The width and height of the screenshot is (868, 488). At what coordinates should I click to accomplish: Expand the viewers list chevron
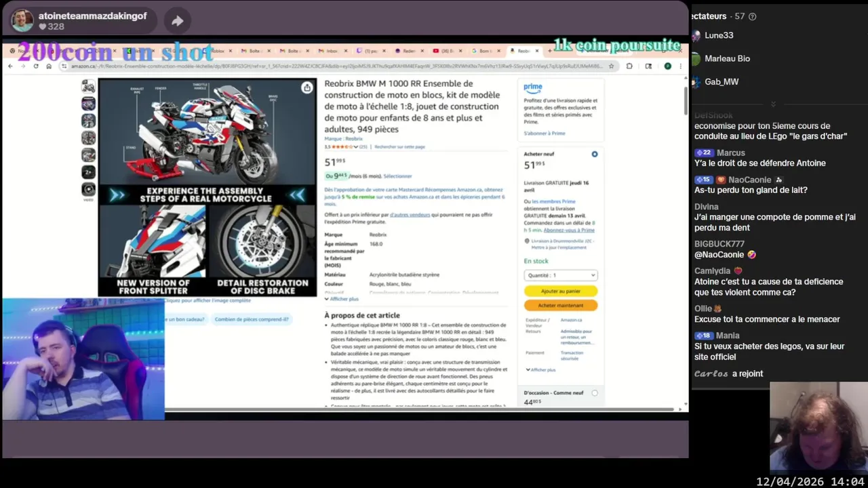click(x=773, y=104)
